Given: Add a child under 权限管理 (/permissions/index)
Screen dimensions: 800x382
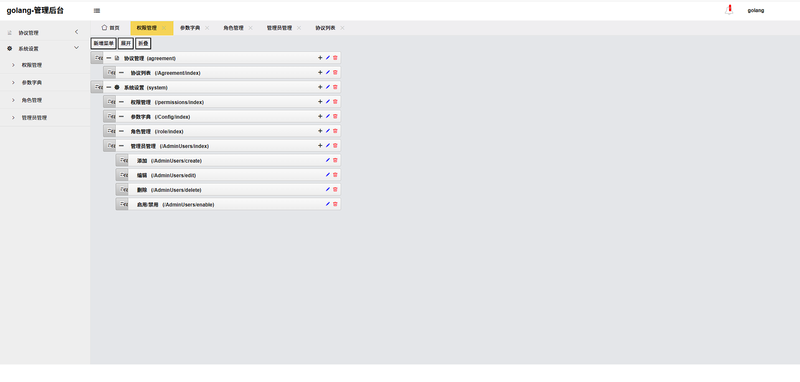Looking at the screenshot, I should coord(320,101).
